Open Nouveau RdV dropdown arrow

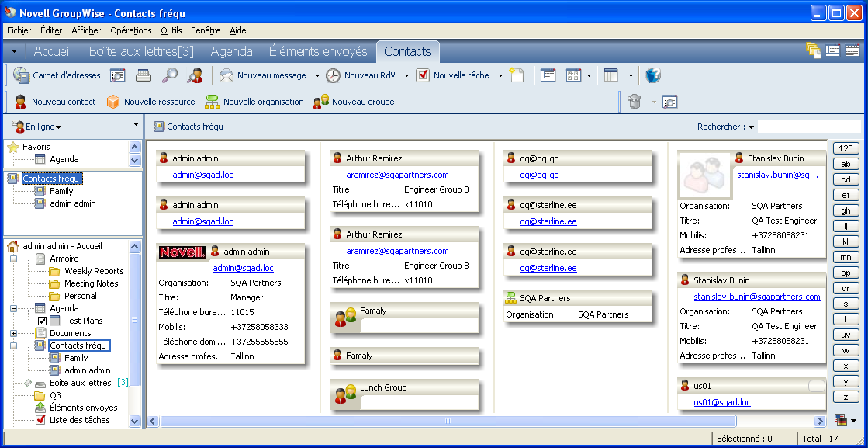pos(406,76)
